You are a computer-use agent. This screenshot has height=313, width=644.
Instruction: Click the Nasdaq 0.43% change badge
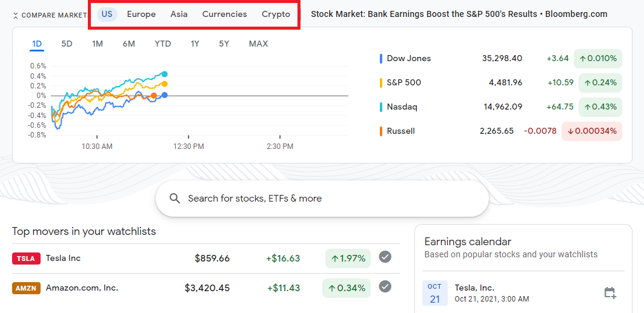(x=600, y=107)
